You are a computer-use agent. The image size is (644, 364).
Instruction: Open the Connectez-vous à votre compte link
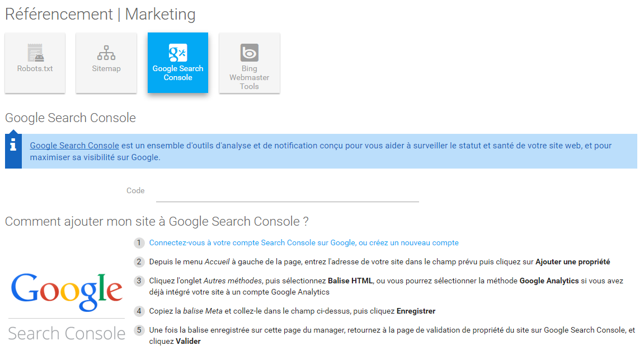point(304,242)
